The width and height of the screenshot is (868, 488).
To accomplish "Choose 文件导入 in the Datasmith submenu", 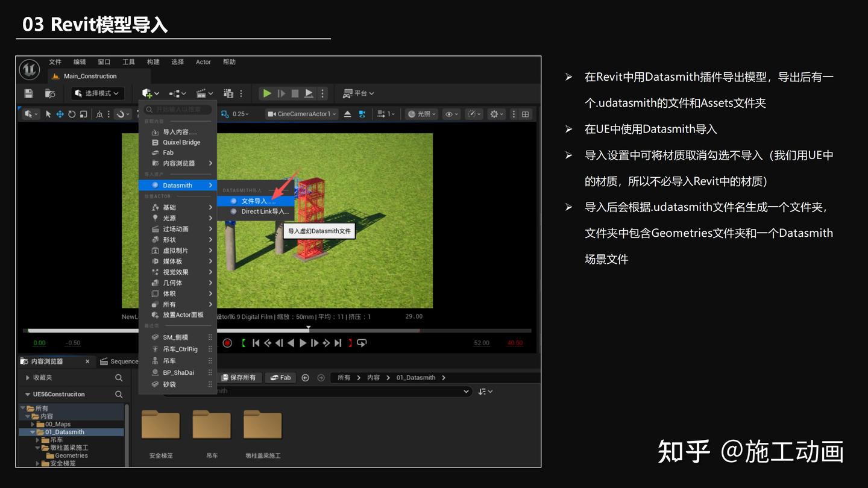I will pos(256,201).
